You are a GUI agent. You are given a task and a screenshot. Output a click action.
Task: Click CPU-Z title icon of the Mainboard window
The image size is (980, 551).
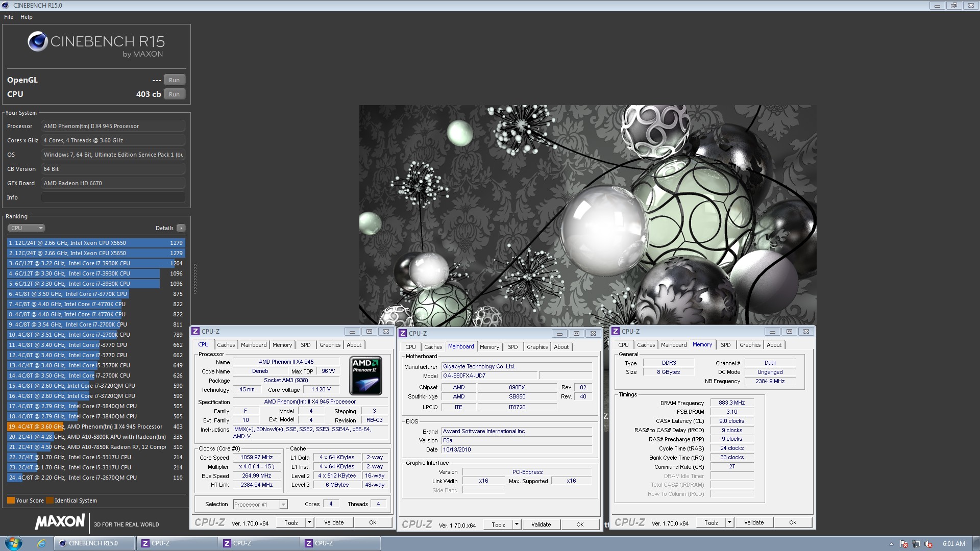(x=403, y=334)
